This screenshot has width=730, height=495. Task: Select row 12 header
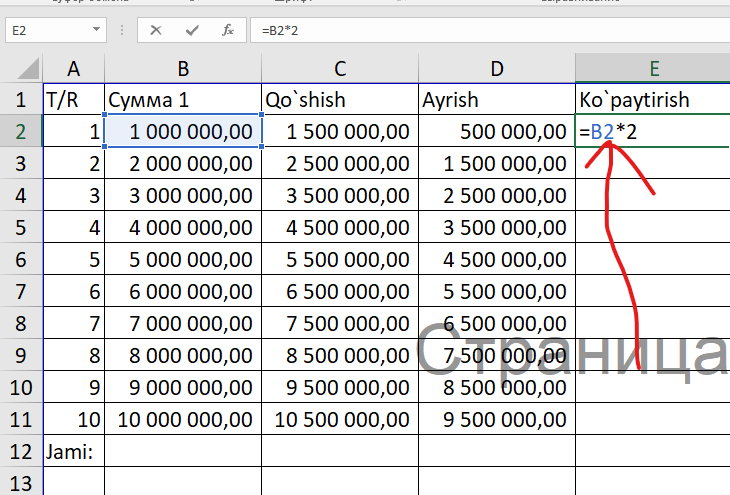point(21,451)
